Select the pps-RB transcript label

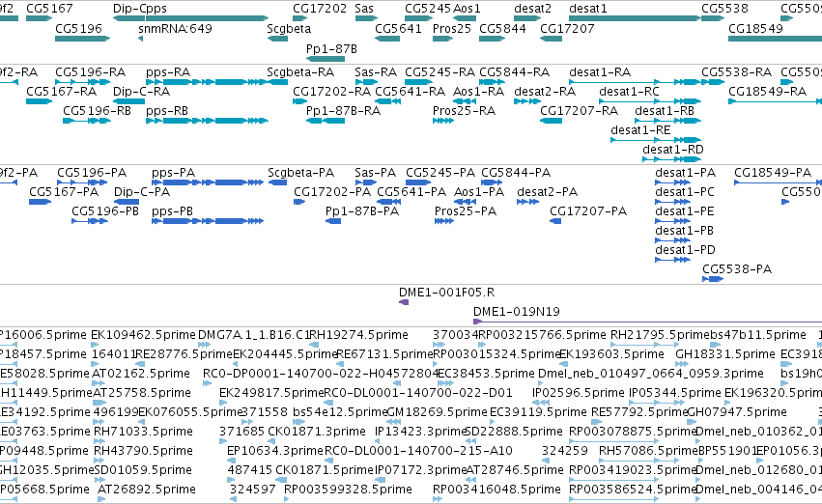click(167, 110)
